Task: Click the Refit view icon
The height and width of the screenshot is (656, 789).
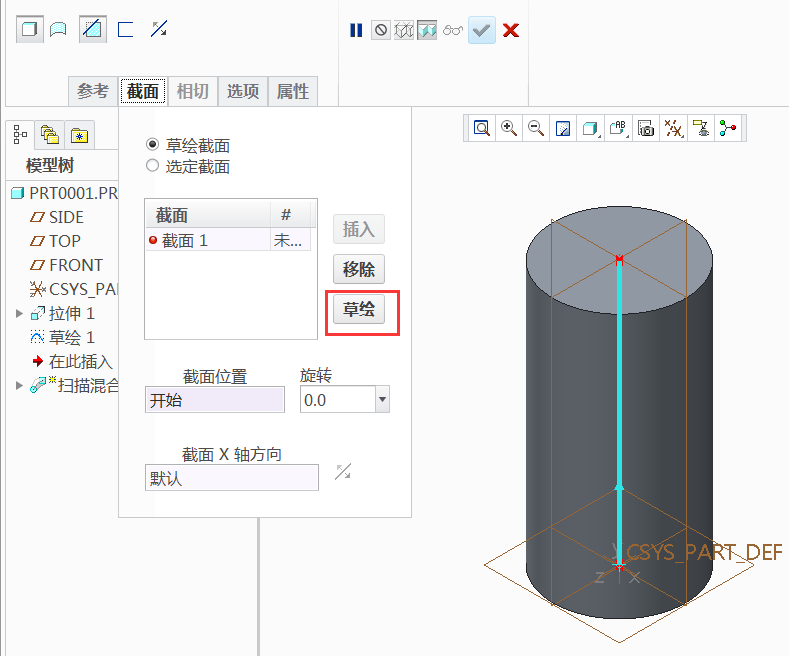Action: 482,128
